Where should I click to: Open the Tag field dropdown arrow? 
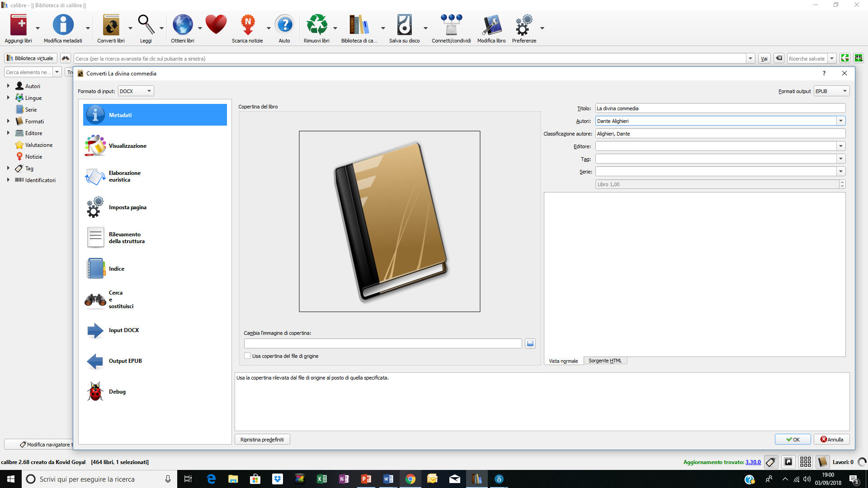point(841,159)
